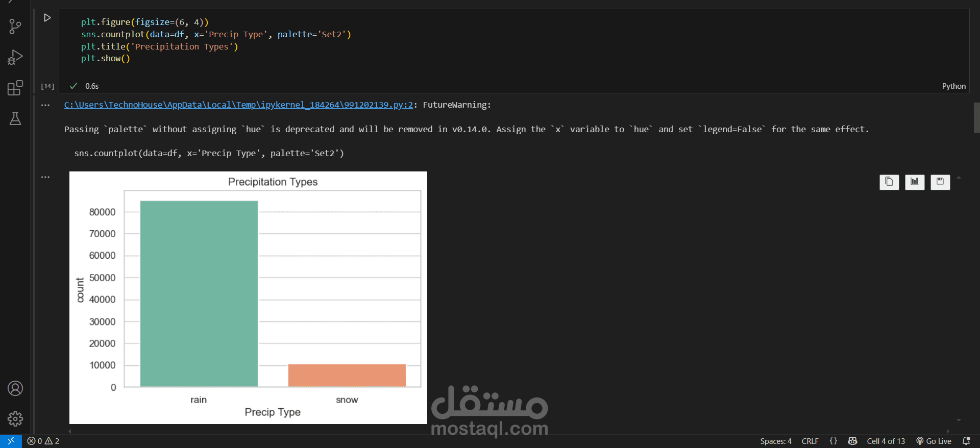Open the Source Control view
Viewport: 980px width, 448px height.
point(15,27)
